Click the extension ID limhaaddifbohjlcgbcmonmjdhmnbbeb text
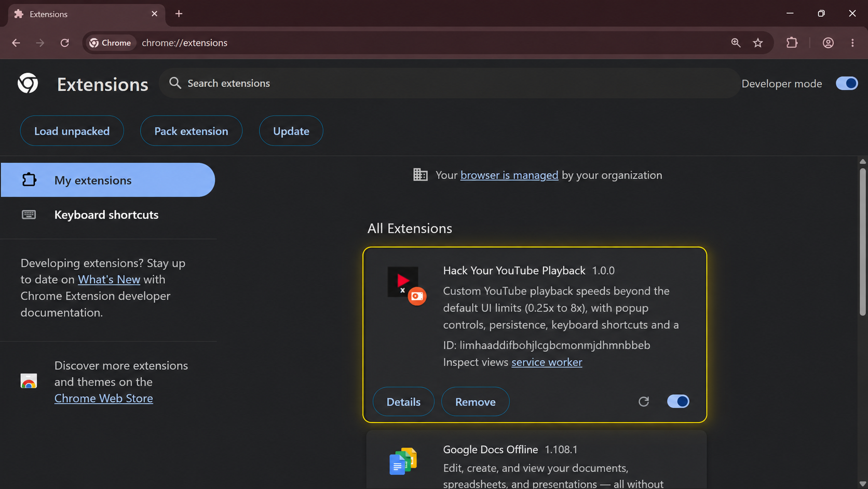The height and width of the screenshot is (489, 868). tap(554, 345)
